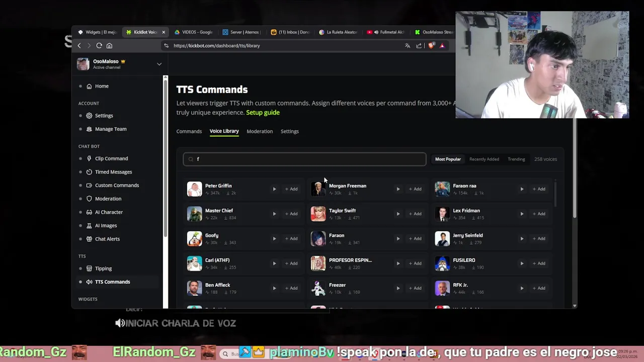Sort voices by Recently Added
Screen dimensions: 644x362
[x=484, y=159]
